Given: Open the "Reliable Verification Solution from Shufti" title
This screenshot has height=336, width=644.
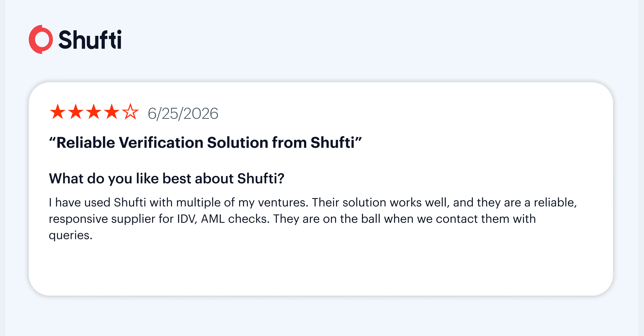Looking at the screenshot, I should [x=205, y=143].
